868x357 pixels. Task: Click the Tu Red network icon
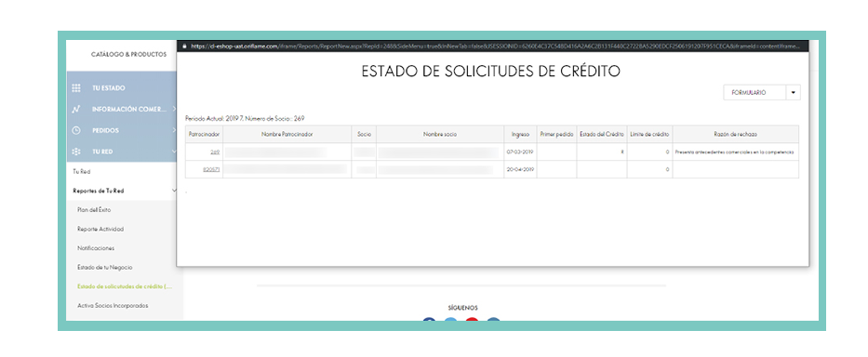[76, 152]
